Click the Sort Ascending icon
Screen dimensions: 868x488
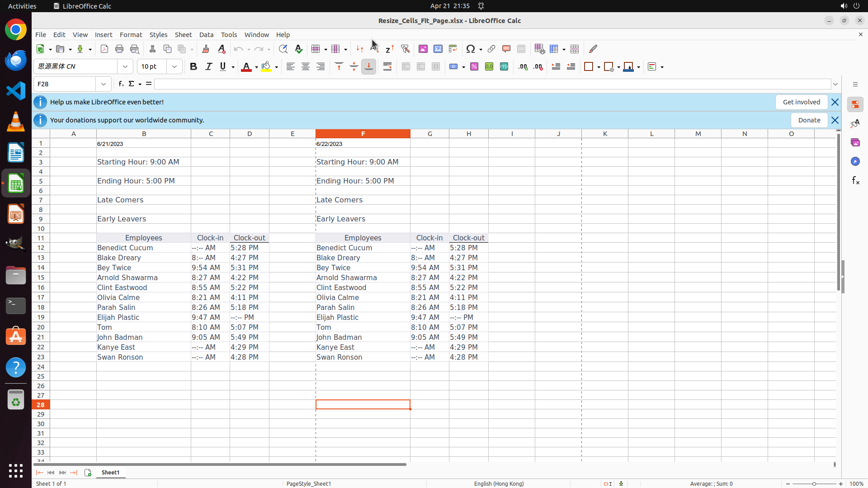[375, 49]
